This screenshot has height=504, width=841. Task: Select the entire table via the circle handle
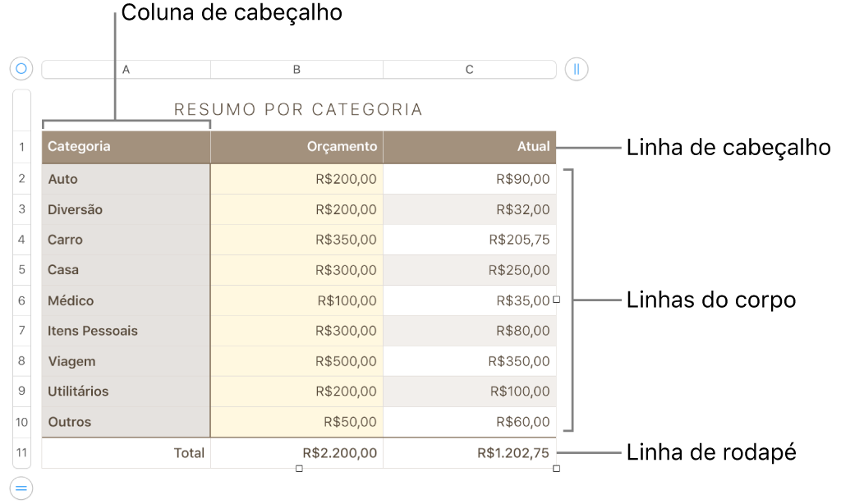pyautogui.click(x=21, y=68)
